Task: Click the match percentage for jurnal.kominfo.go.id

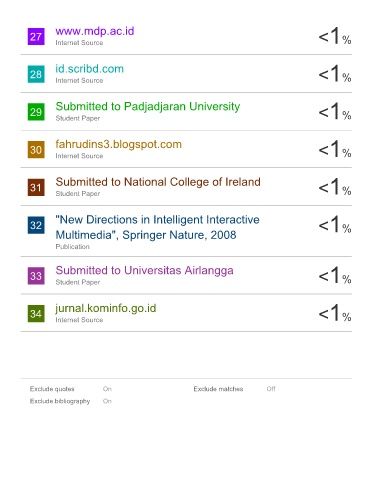Action: tap(335, 313)
